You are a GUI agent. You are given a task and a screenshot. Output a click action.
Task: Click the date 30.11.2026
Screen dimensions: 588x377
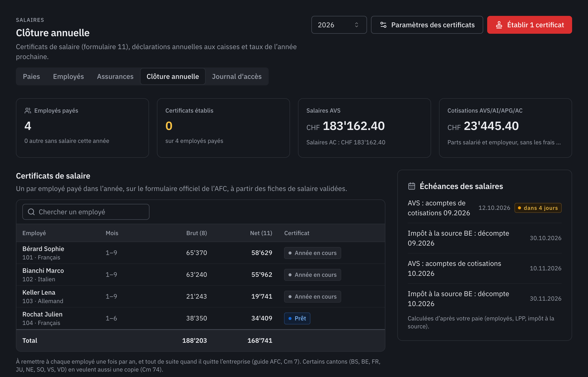pyautogui.click(x=546, y=299)
